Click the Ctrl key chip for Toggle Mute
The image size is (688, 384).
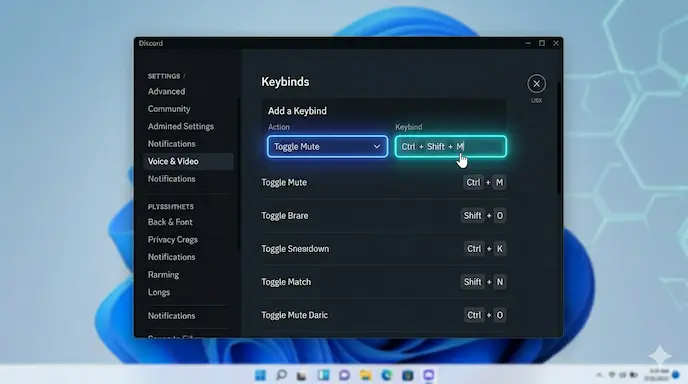point(473,183)
